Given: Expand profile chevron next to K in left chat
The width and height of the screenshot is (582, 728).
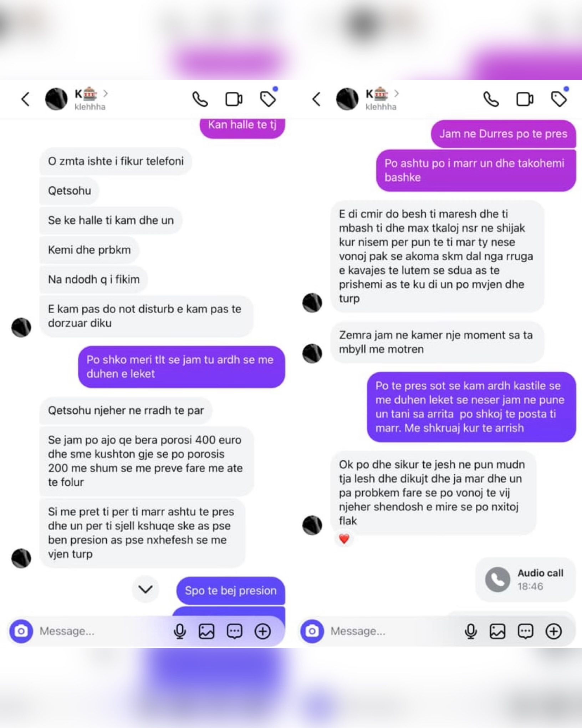Looking at the screenshot, I should pyautogui.click(x=106, y=93).
